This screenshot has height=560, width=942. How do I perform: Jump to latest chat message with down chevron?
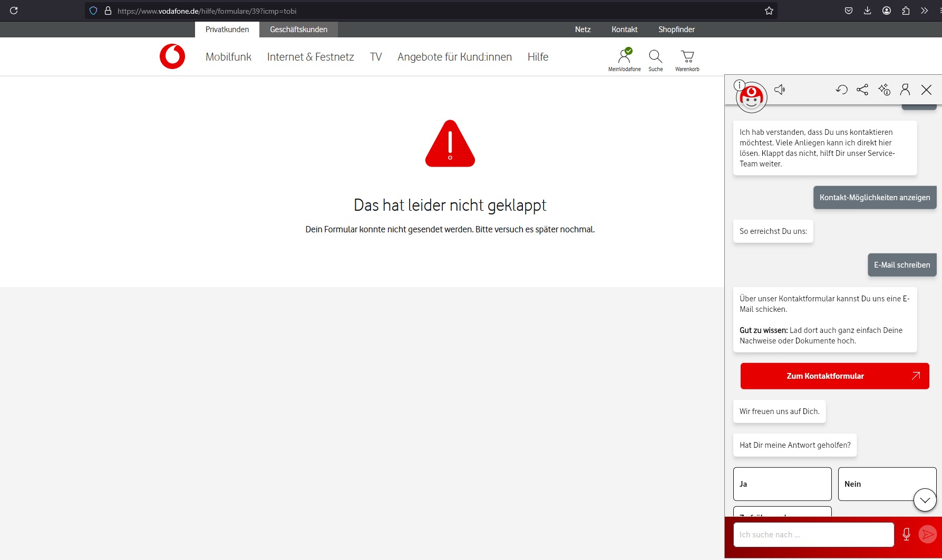925,500
